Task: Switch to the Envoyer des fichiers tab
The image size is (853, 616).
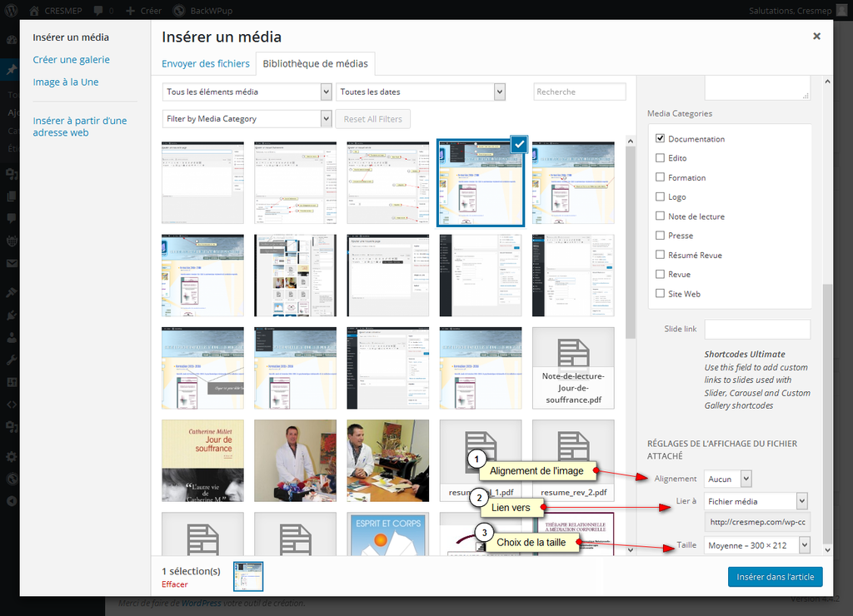Action: (206, 63)
